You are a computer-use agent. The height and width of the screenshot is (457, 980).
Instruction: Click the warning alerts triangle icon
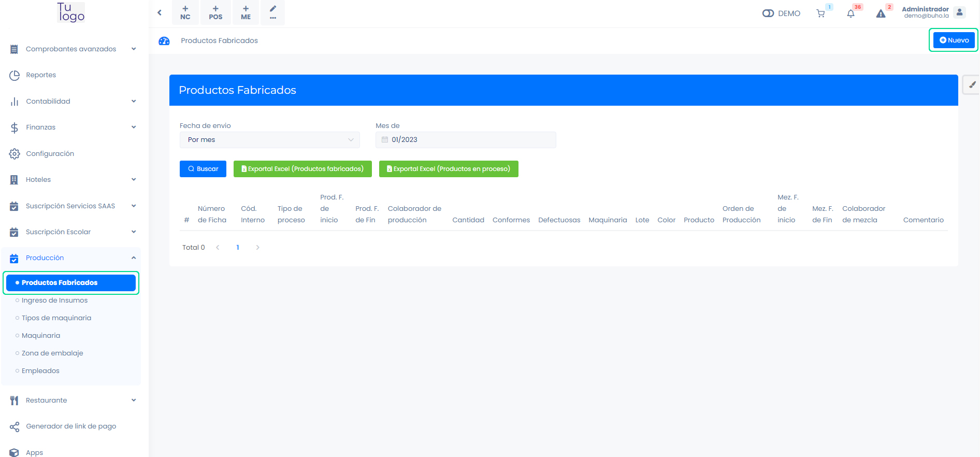click(x=881, y=13)
